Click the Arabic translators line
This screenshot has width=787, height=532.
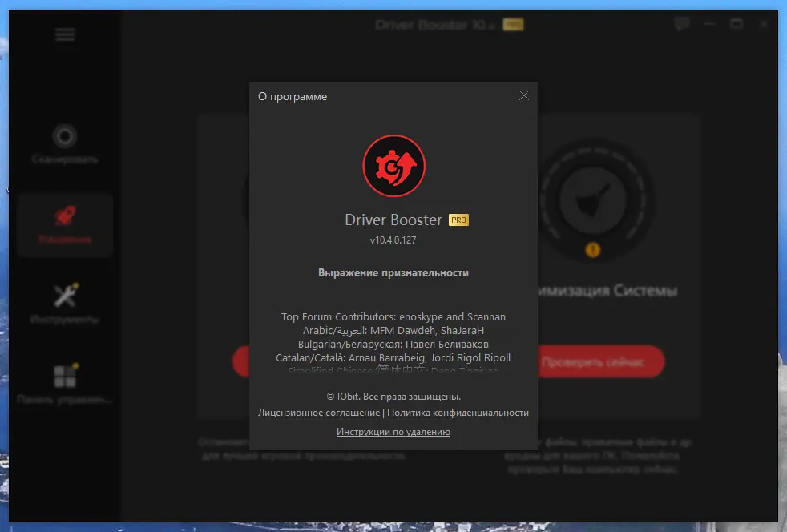click(393, 330)
